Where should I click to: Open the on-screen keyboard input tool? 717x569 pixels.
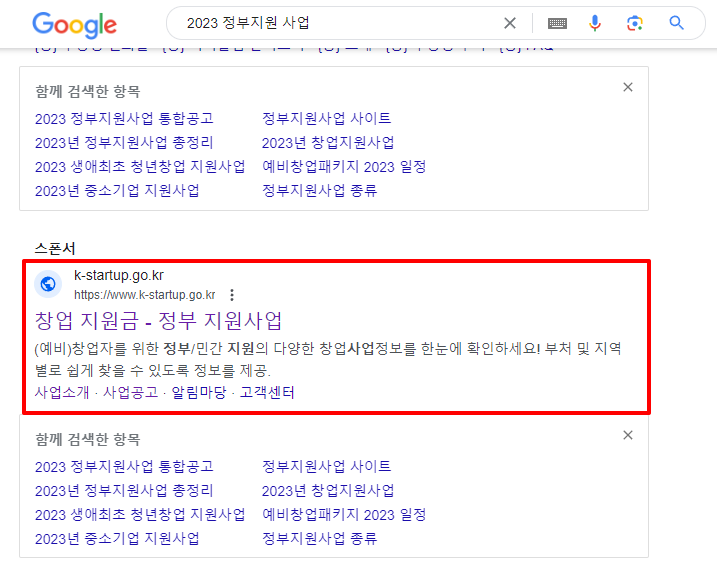(557, 23)
